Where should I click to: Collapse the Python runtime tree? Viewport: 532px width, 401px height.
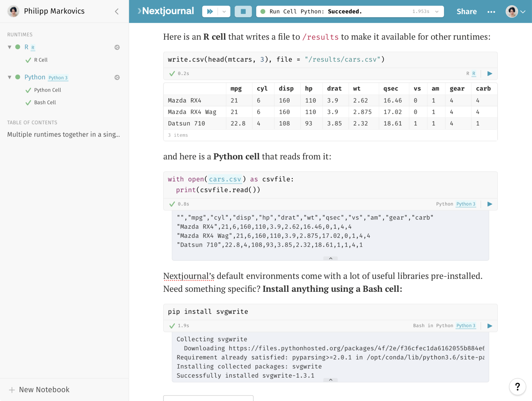10,77
